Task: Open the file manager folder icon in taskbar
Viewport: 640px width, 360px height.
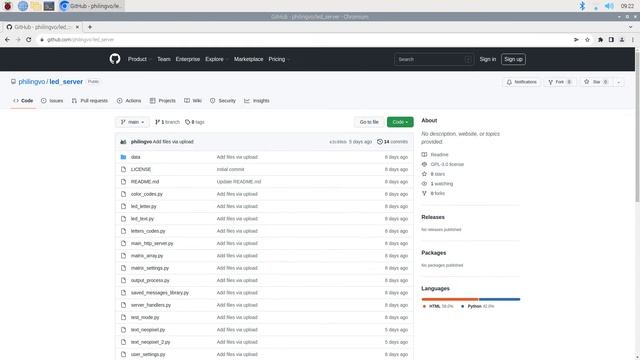Action: [36, 6]
